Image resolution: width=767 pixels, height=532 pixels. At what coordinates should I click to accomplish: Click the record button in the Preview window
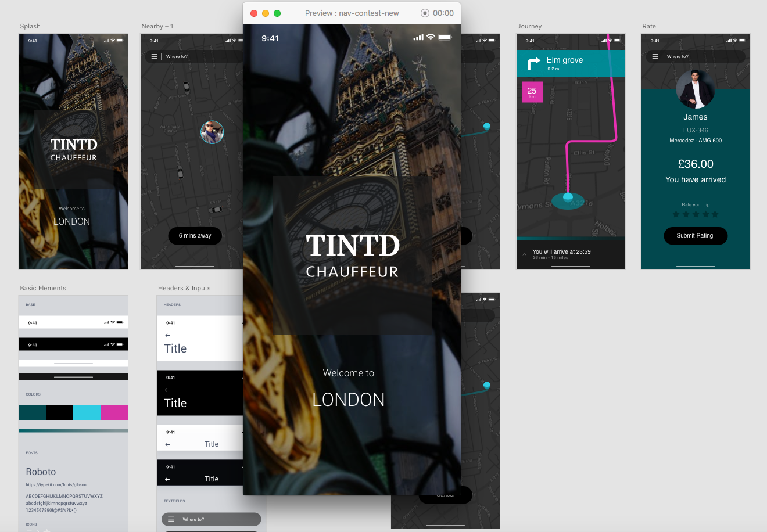[425, 13]
